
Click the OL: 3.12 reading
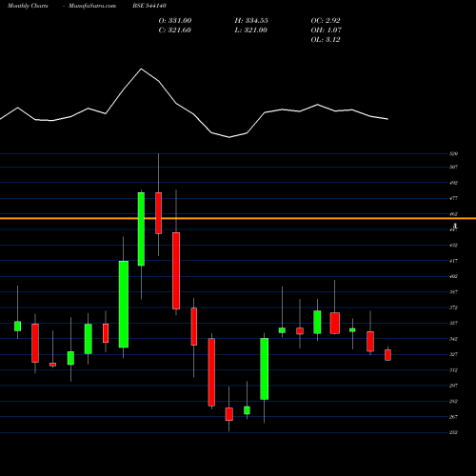[x=326, y=40]
